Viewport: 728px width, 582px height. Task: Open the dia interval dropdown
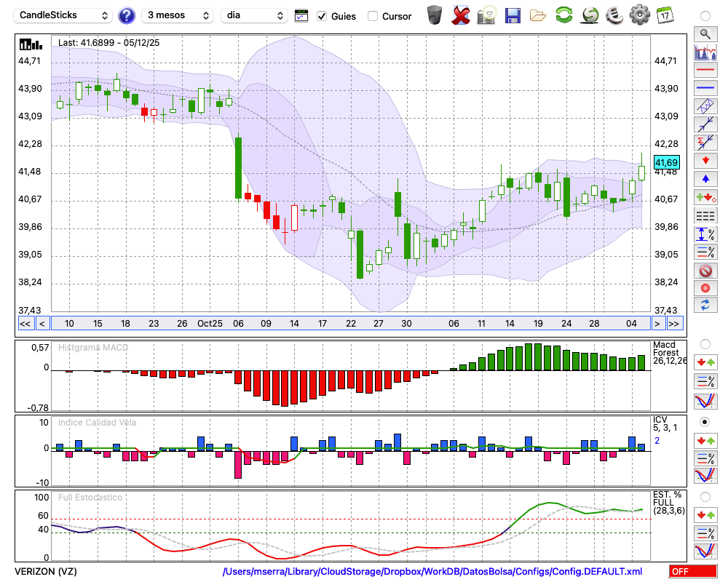tap(255, 15)
